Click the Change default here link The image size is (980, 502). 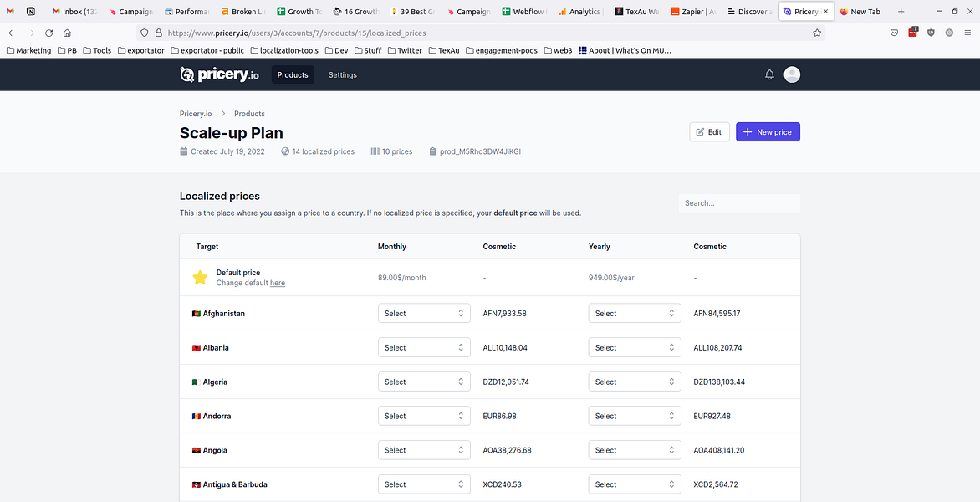point(278,283)
